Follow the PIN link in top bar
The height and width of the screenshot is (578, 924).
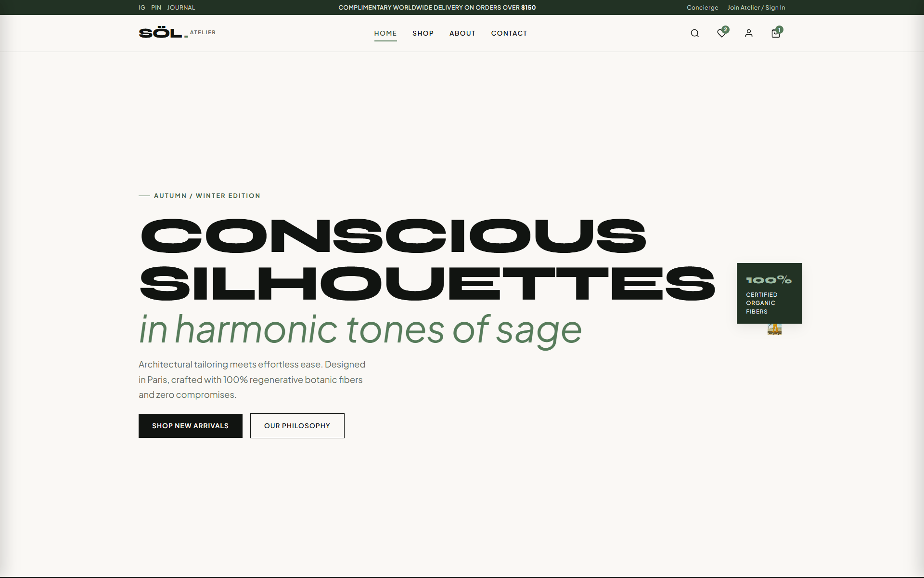click(156, 8)
